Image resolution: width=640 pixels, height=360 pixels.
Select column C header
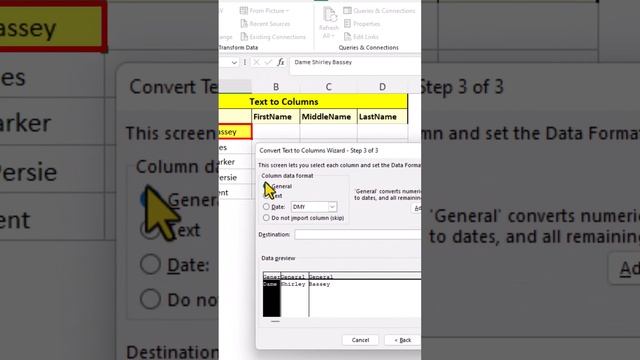click(329, 87)
